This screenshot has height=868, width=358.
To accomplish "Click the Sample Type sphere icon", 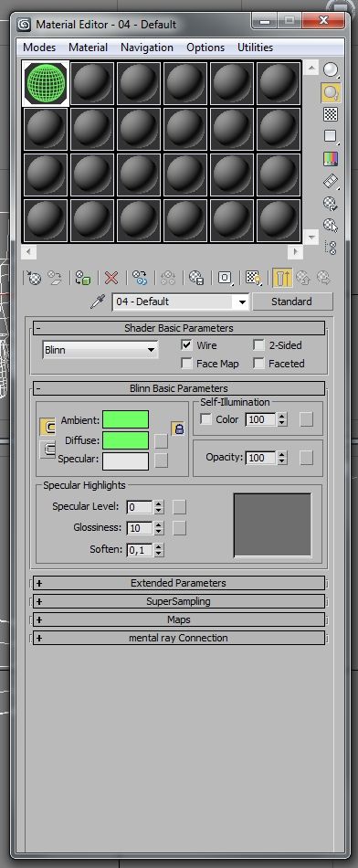I will click(x=331, y=69).
